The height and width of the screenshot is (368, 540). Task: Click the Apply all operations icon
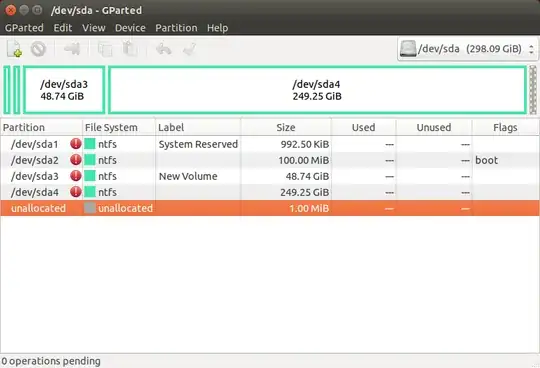[x=189, y=49]
